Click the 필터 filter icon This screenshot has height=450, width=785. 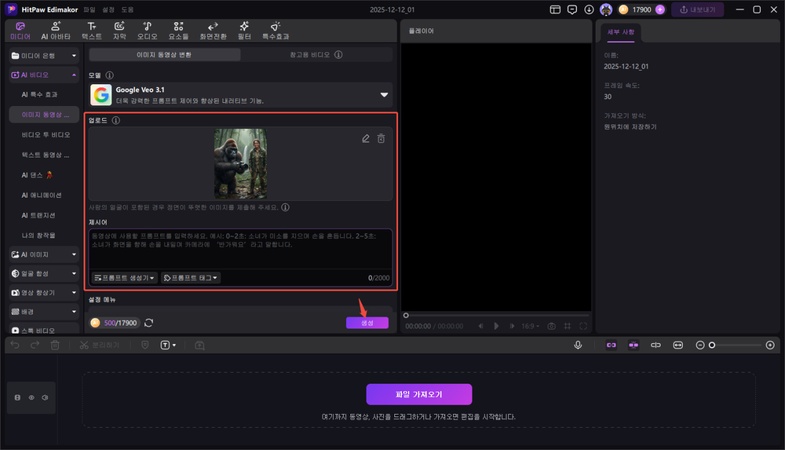tap(244, 30)
